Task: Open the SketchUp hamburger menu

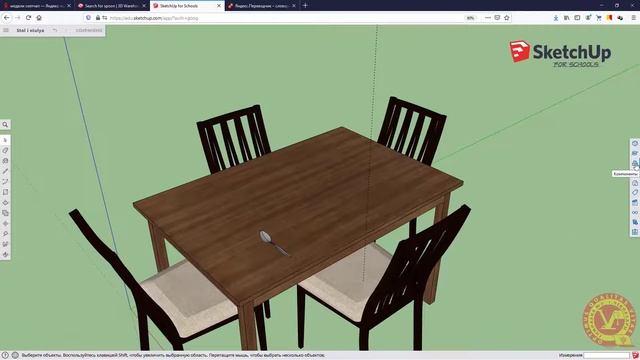Action: tap(6, 30)
